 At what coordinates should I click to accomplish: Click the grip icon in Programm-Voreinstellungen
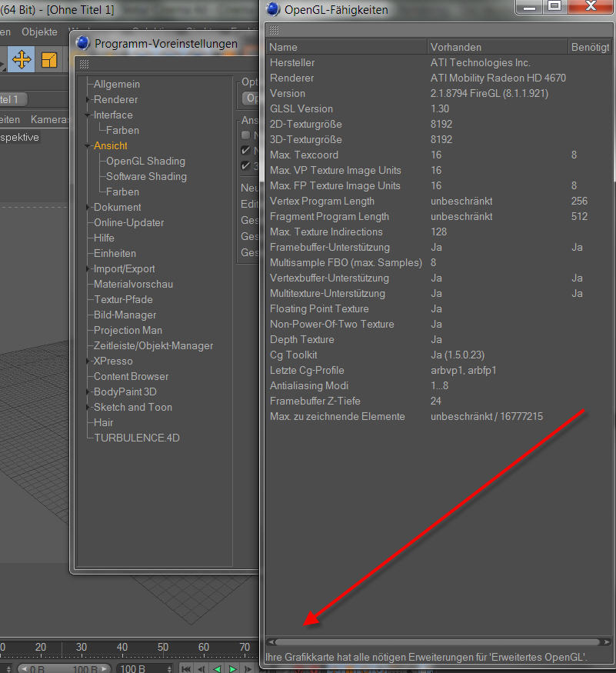(x=84, y=64)
